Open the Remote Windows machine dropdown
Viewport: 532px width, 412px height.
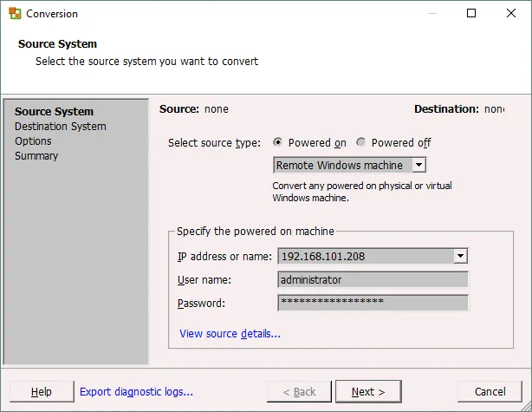click(x=418, y=165)
